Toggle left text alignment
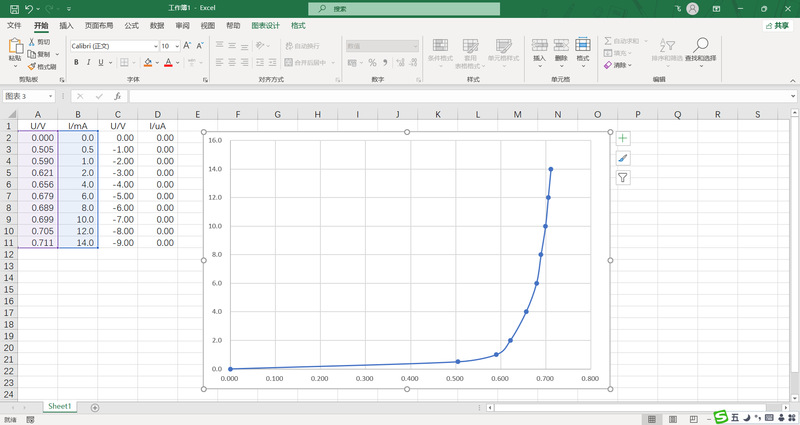This screenshot has height=425, width=800. pyautogui.click(x=219, y=62)
